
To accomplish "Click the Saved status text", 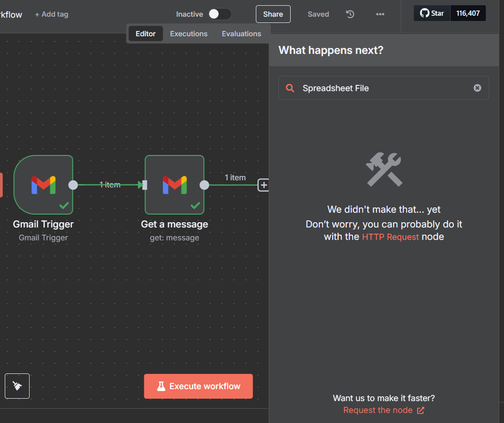I will 318,14.
